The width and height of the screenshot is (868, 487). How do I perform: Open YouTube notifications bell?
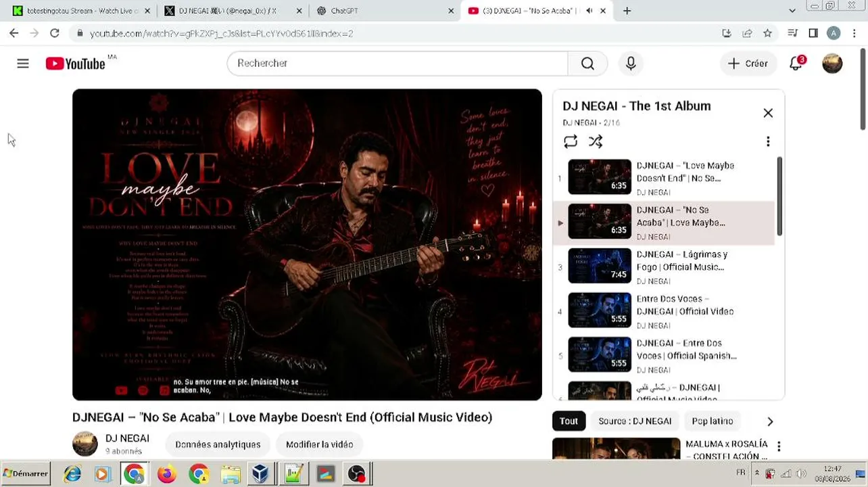pos(796,64)
